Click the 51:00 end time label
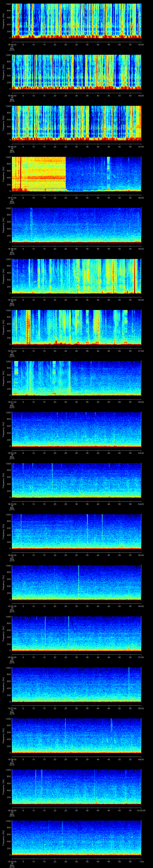The height and width of the screenshot is (868, 153). pyautogui.click(x=141, y=351)
